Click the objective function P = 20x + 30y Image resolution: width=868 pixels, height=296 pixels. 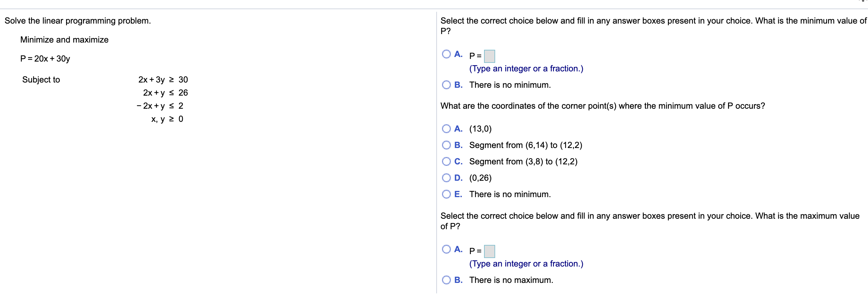pos(45,58)
